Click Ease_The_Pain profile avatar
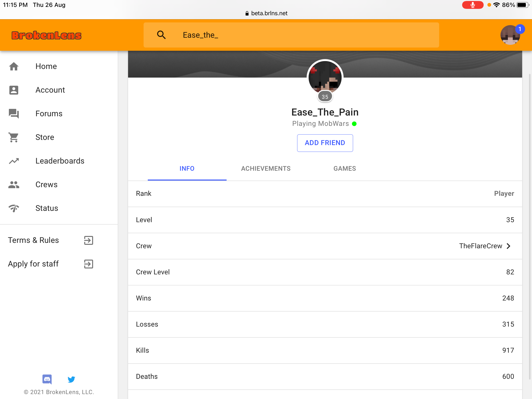The width and height of the screenshot is (532, 399). (325, 77)
